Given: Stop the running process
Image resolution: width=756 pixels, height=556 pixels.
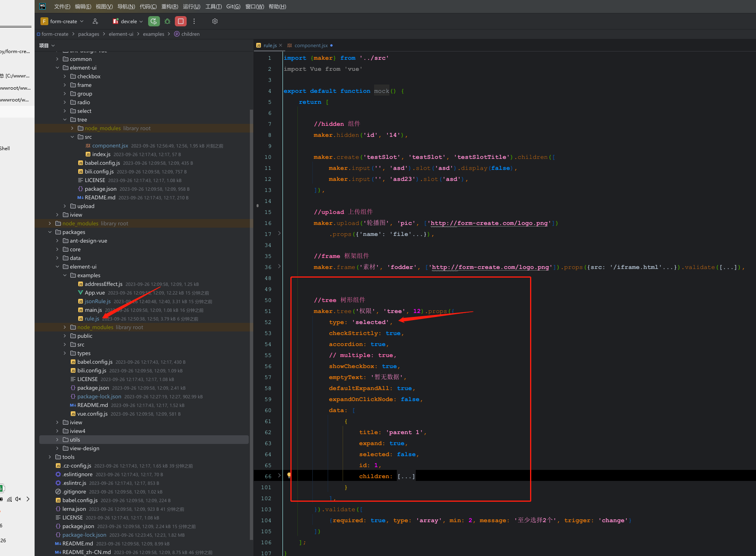Looking at the screenshot, I should (180, 21).
